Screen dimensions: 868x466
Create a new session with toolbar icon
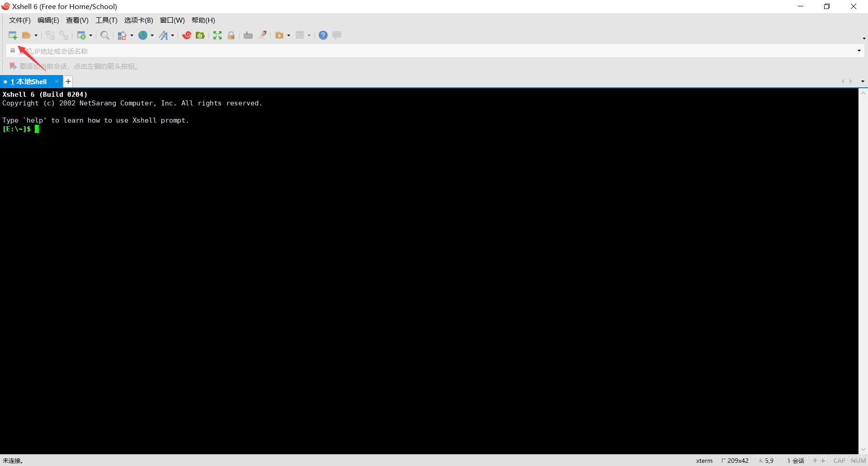point(13,35)
